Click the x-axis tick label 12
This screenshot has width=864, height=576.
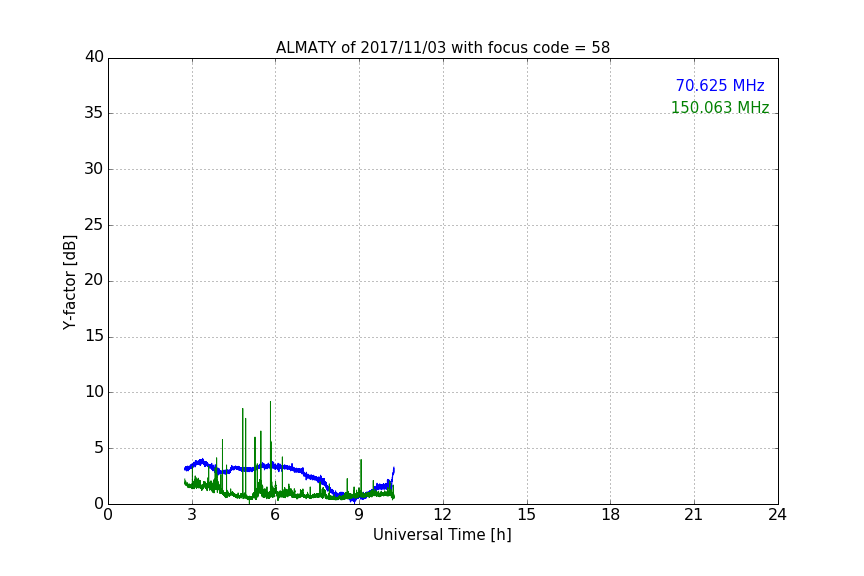[x=443, y=516]
